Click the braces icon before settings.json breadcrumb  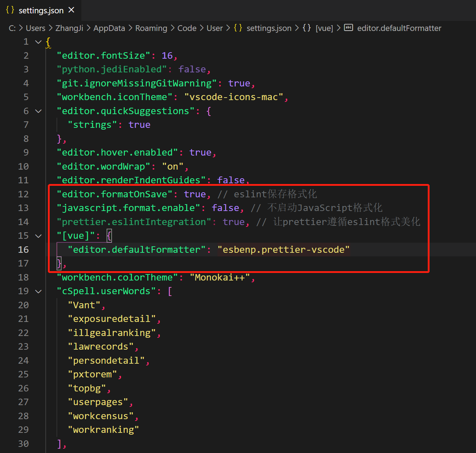[x=238, y=28]
